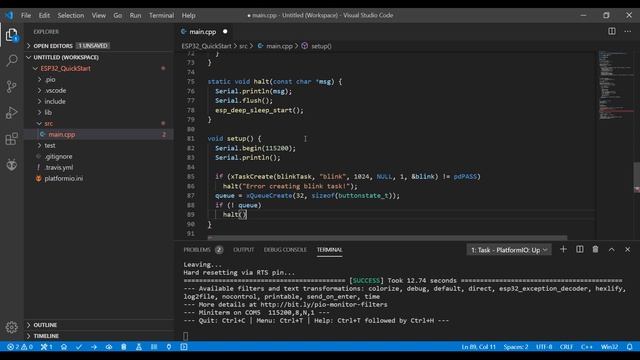Open the View menu

99,15
